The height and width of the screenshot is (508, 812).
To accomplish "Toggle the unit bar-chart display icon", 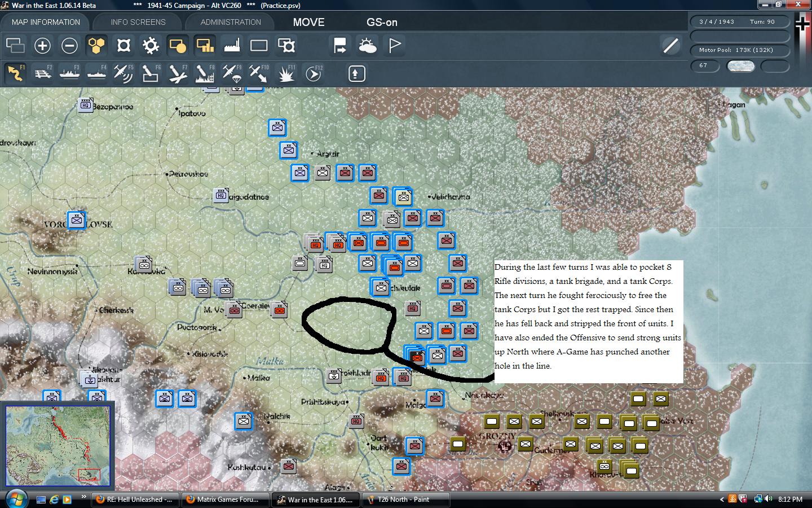I will point(205,45).
